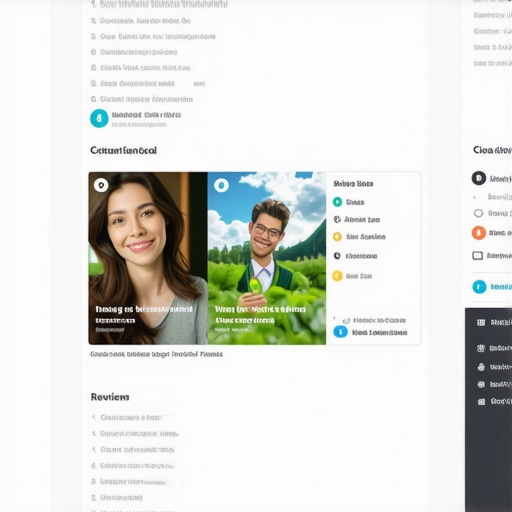The image size is (512, 512).
Task: Open the blue link text beside the teal circle icon
Action: coord(501,287)
